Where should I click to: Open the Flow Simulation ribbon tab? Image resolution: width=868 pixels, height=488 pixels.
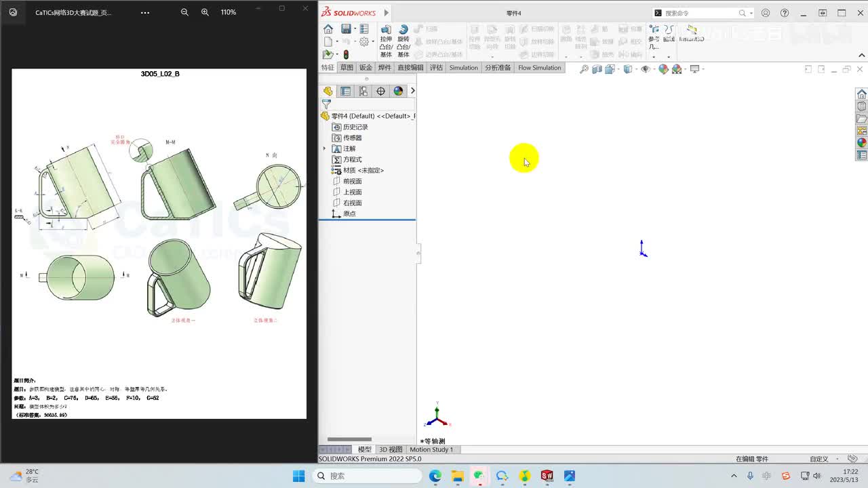(x=540, y=68)
